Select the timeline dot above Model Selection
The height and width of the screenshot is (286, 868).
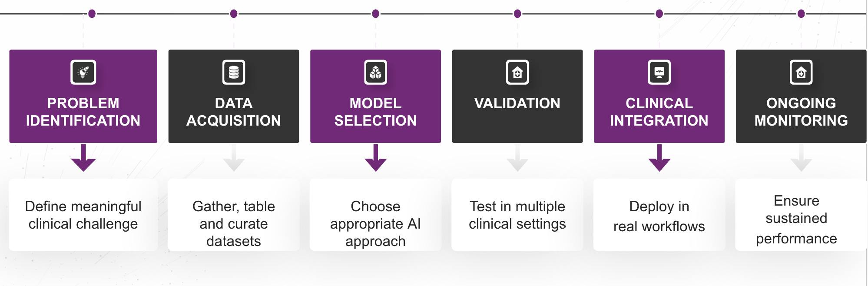click(x=375, y=14)
